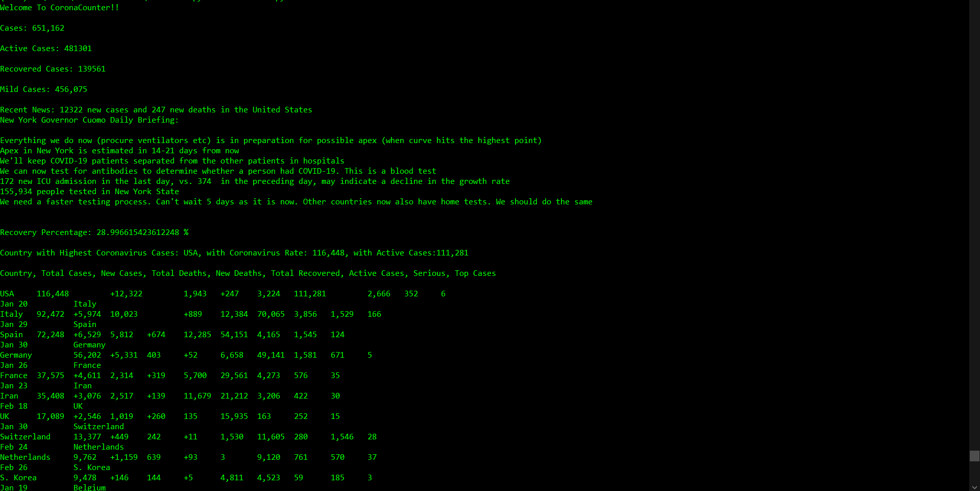Click Netherlands total cases value 9,762

[85, 457]
